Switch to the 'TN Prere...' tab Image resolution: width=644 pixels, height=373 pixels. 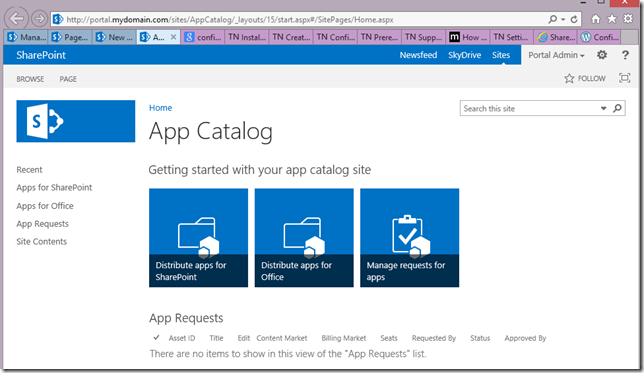[379, 37]
